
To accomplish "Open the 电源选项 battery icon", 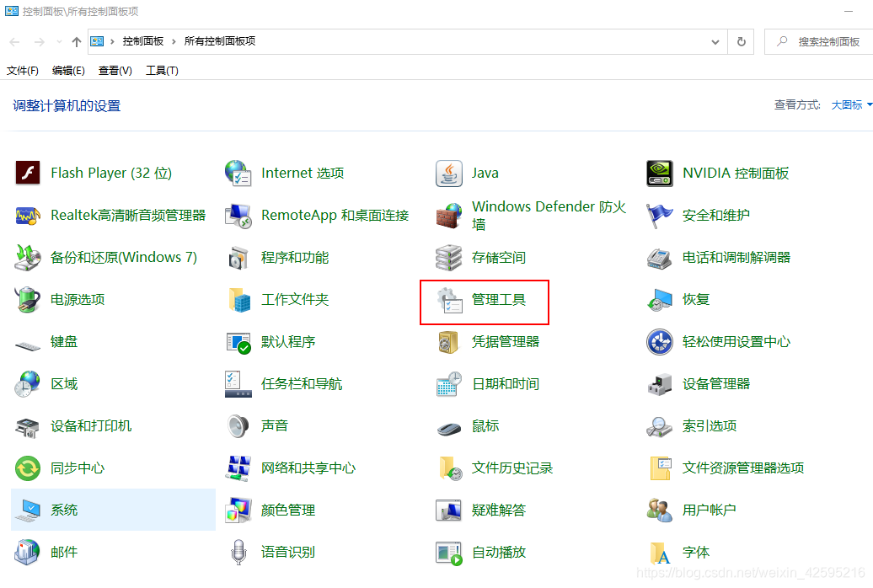I will pyautogui.click(x=28, y=300).
